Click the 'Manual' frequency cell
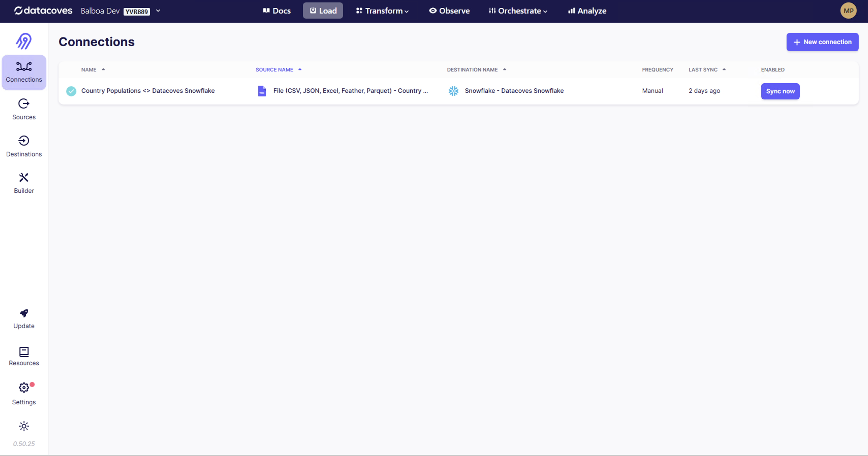This screenshot has width=868, height=456. 652,91
